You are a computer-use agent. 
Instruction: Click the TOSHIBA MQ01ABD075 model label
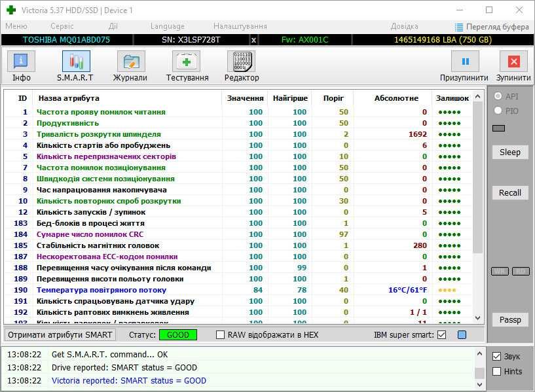tap(66, 40)
